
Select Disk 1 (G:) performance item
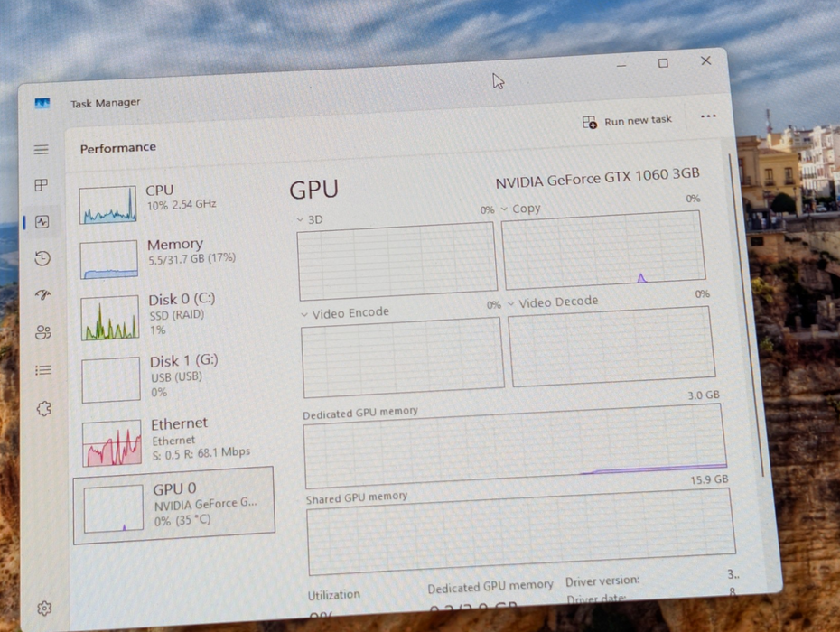174,378
